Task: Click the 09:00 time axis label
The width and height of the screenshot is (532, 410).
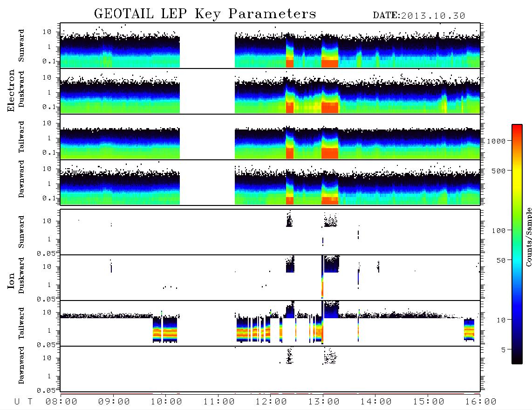Action: click(x=114, y=402)
